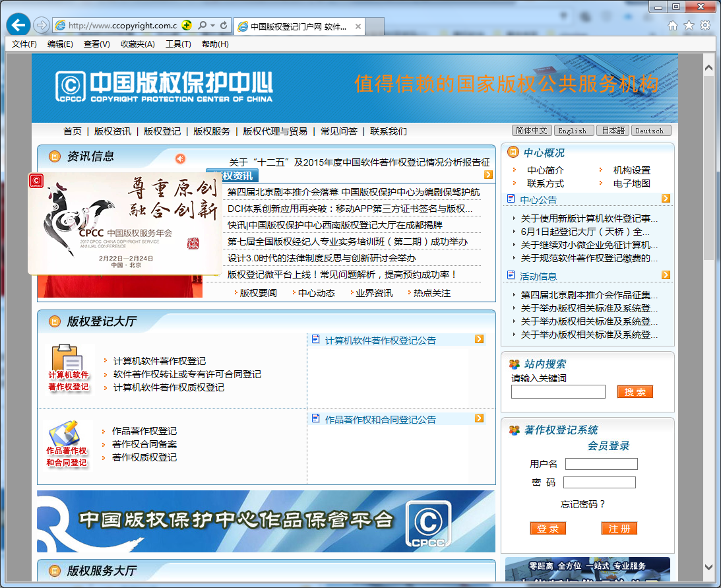The width and height of the screenshot is (721, 588).
Task: Open 常见问答 navigation link
Action: pyautogui.click(x=339, y=131)
